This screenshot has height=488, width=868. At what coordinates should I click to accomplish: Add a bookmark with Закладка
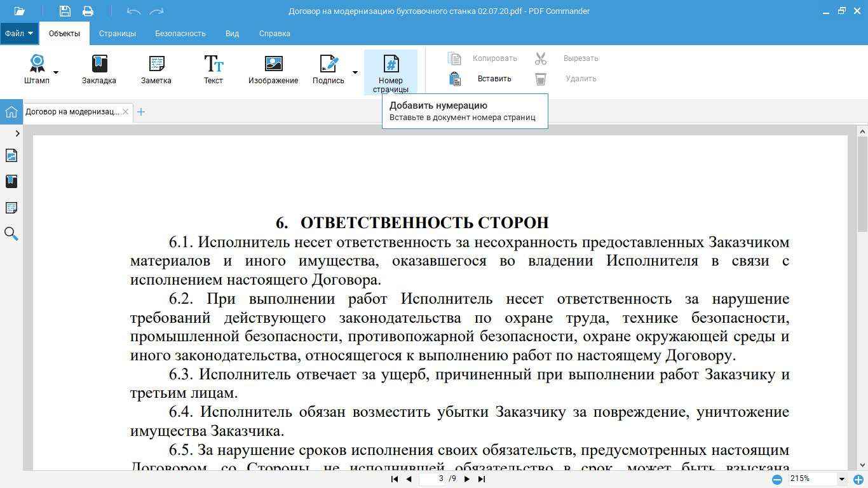(99, 70)
